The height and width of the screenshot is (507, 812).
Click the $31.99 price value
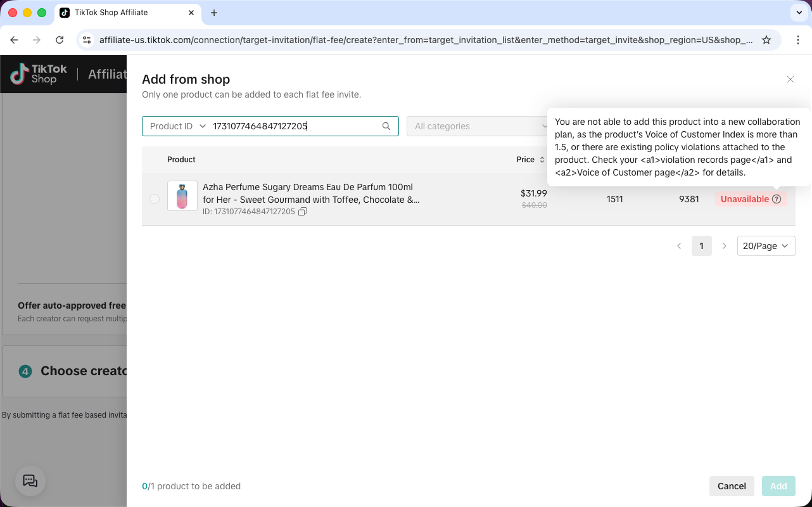[x=534, y=193]
